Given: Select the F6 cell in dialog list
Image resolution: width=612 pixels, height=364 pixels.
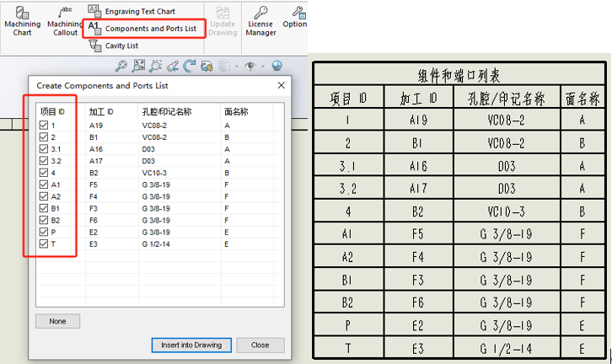Looking at the screenshot, I should (x=94, y=221).
